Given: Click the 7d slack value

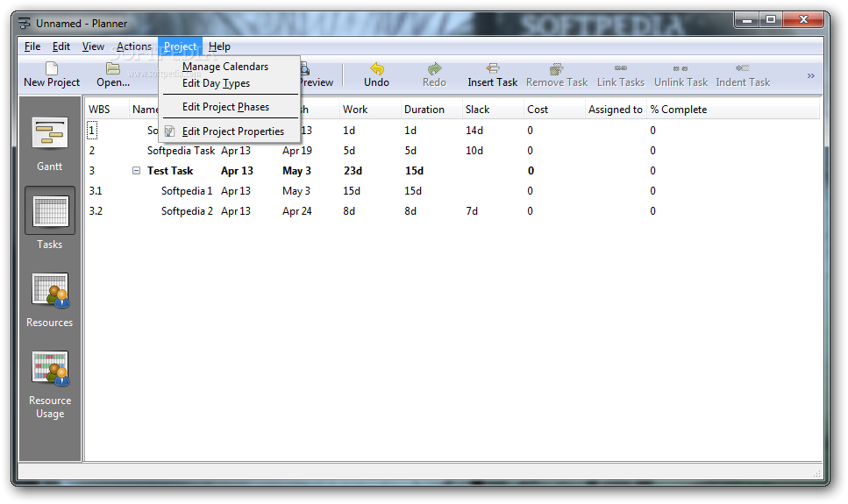Looking at the screenshot, I should (x=472, y=211).
